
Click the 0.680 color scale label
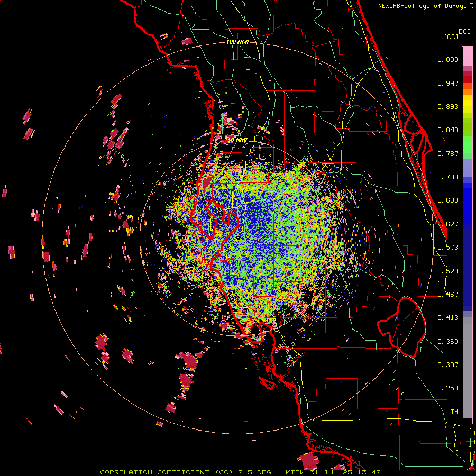pos(448,200)
